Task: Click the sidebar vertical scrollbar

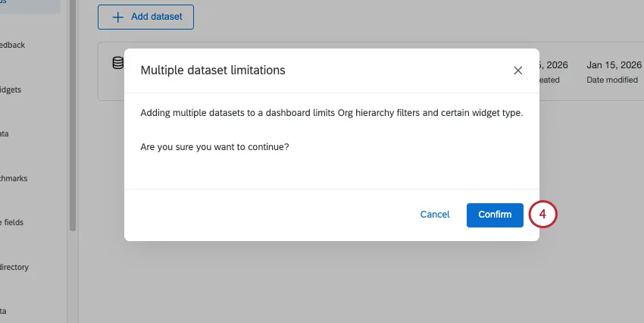Action: [72, 114]
